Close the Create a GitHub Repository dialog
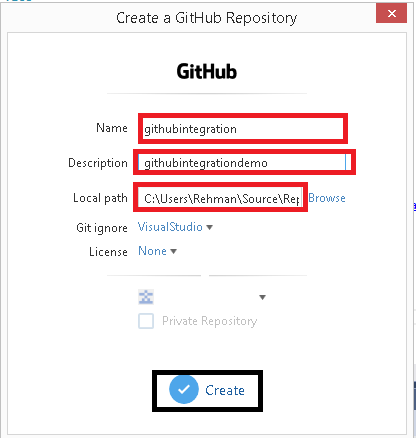The height and width of the screenshot is (438, 416). click(391, 13)
